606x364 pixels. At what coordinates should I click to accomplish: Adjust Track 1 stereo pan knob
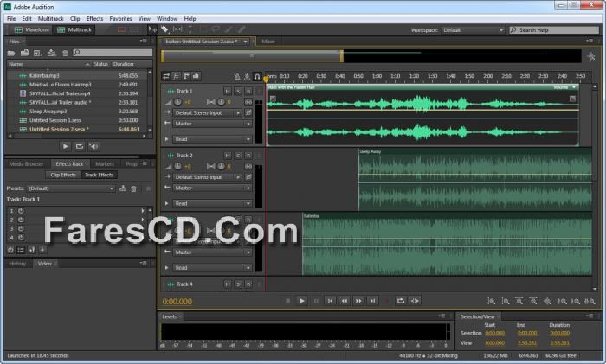(x=221, y=102)
